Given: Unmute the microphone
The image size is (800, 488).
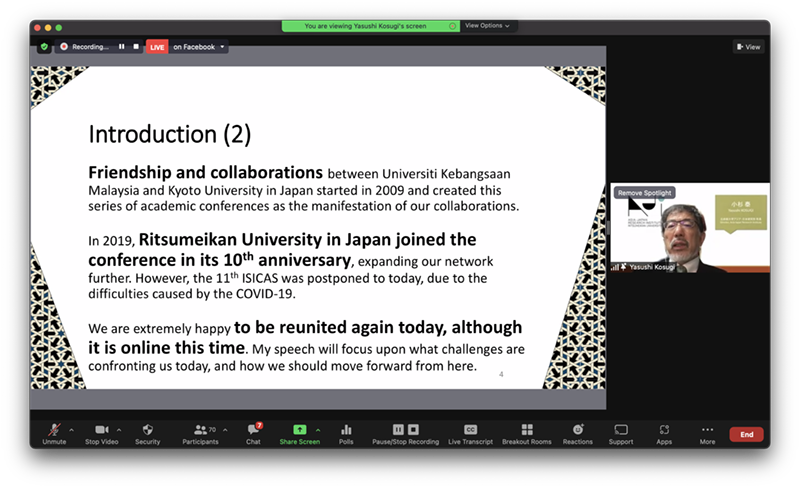Looking at the screenshot, I should [53, 430].
